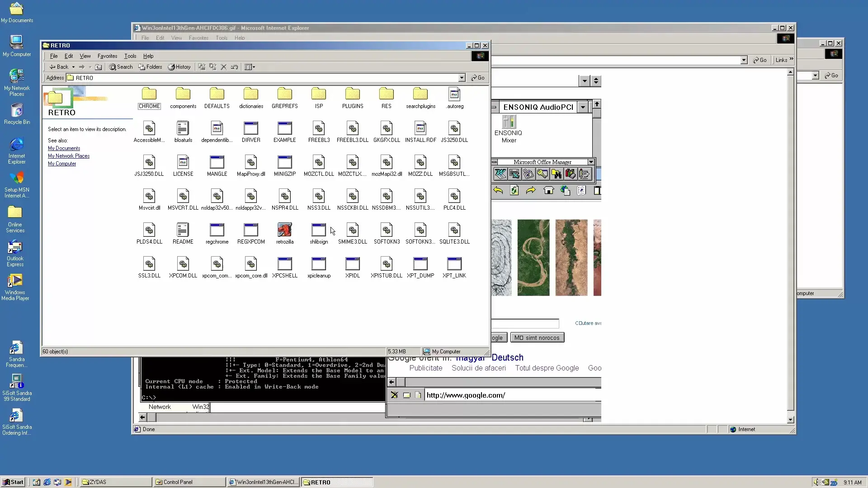Image resolution: width=868 pixels, height=488 pixels.
Task: Click the Search button in the RETRO window toolbar
Action: (x=121, y=67)
